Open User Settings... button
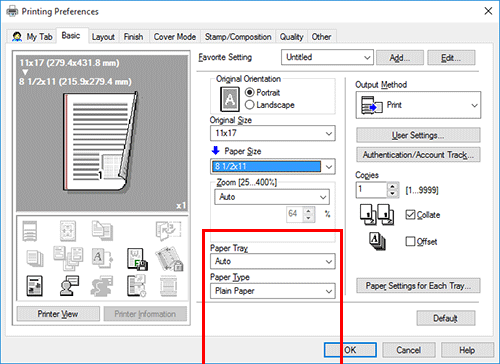The height and width of the screenshot is (364, 500). pyautogui.click(x=418, y=135)
